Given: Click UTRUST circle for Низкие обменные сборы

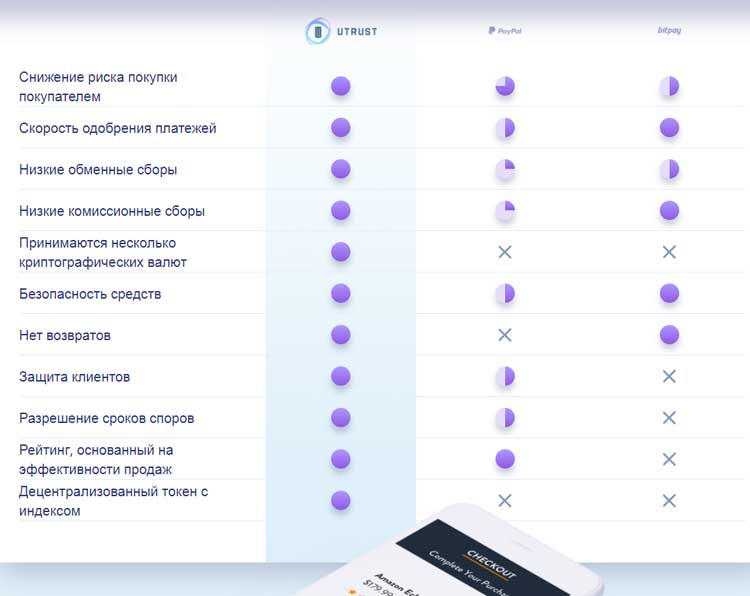Looking at the screenshot, I should click(x=341, y=169).
